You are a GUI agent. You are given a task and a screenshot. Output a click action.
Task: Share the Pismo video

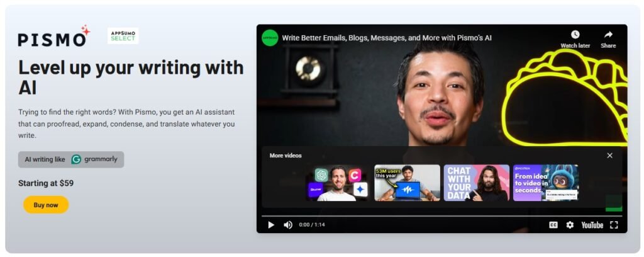pyautogui.click(x=608, y=38)
